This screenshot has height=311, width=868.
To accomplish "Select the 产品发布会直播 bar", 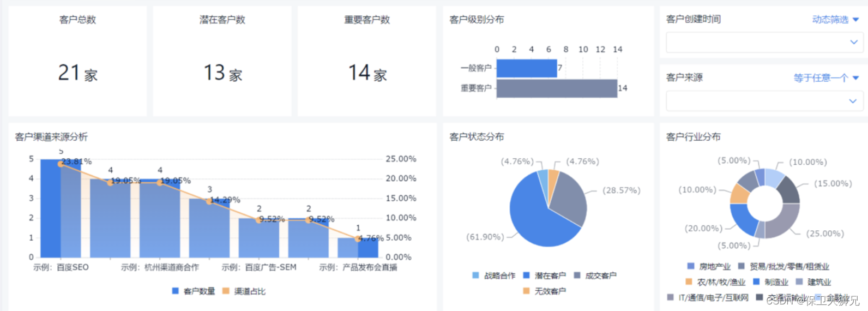I will [x=358, y=248].
